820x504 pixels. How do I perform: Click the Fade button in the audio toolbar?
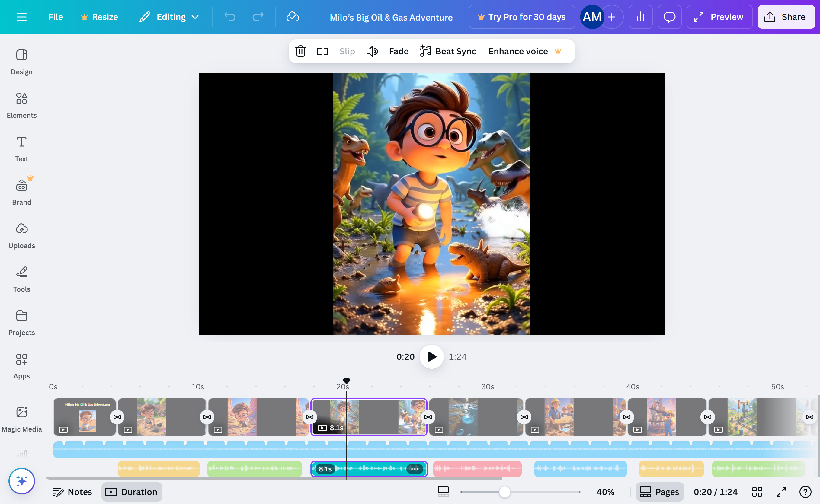click(399, 51)
